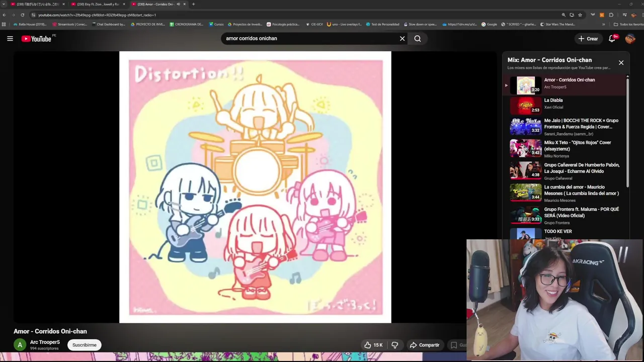Like the video with thumbs up
The height and width of the screenshot is (362, 644).
point(373,345)
